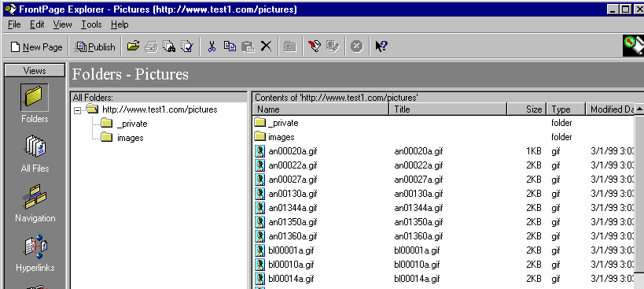Click the Title cell reading bl00014a.gif
Image resolution: width=644 pixels, height=289 pixels.
[417, 279]
